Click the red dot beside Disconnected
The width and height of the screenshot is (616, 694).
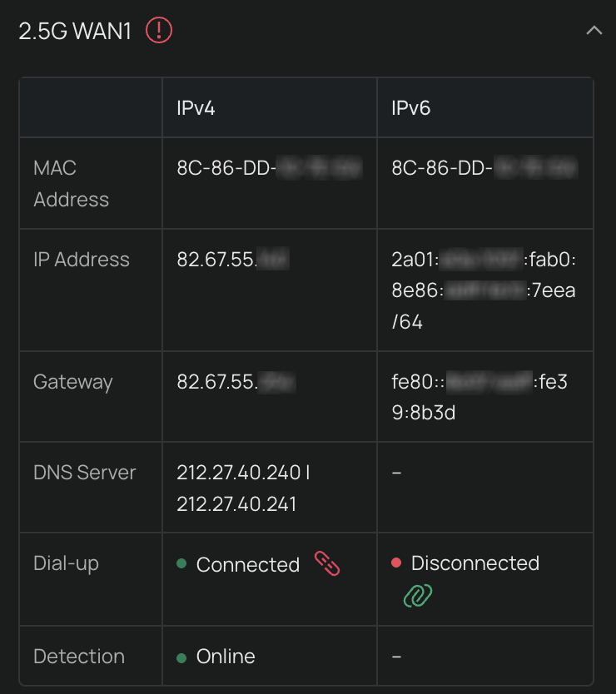(396, 563)
